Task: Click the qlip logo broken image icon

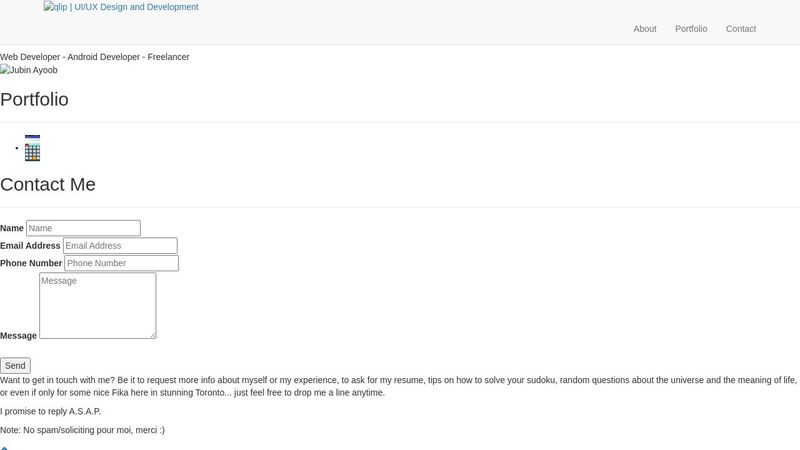Action: tap(50, 7)
